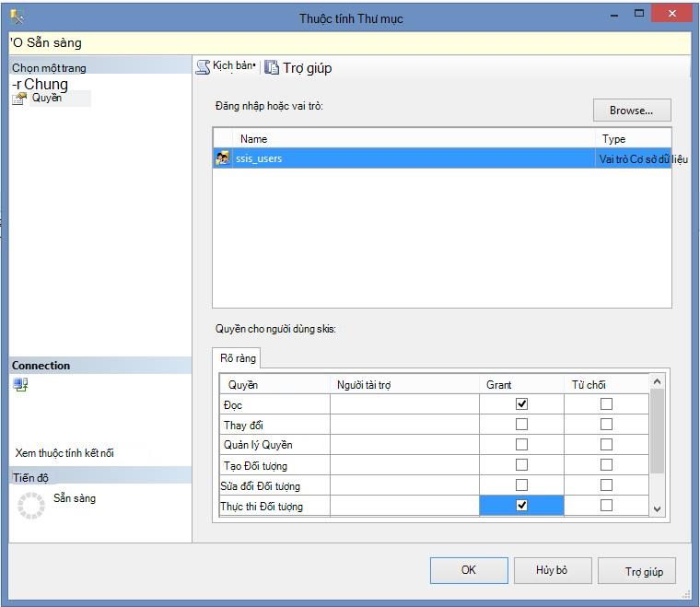Screen dimensions: 700x607
Task: Check Từ chối for Thực thi Đối tượng
Action: pos(606,506)
